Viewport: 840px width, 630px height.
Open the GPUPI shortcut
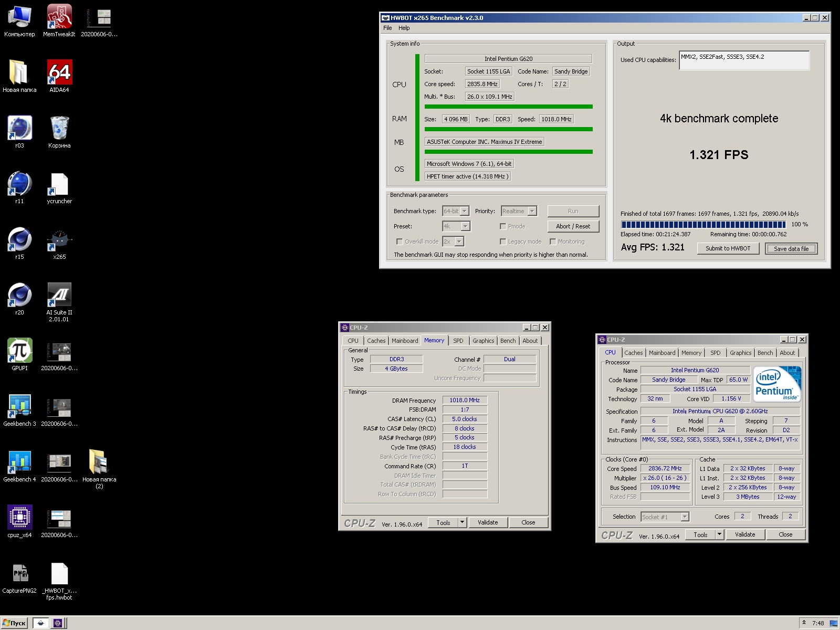click(x=19, y=355)
